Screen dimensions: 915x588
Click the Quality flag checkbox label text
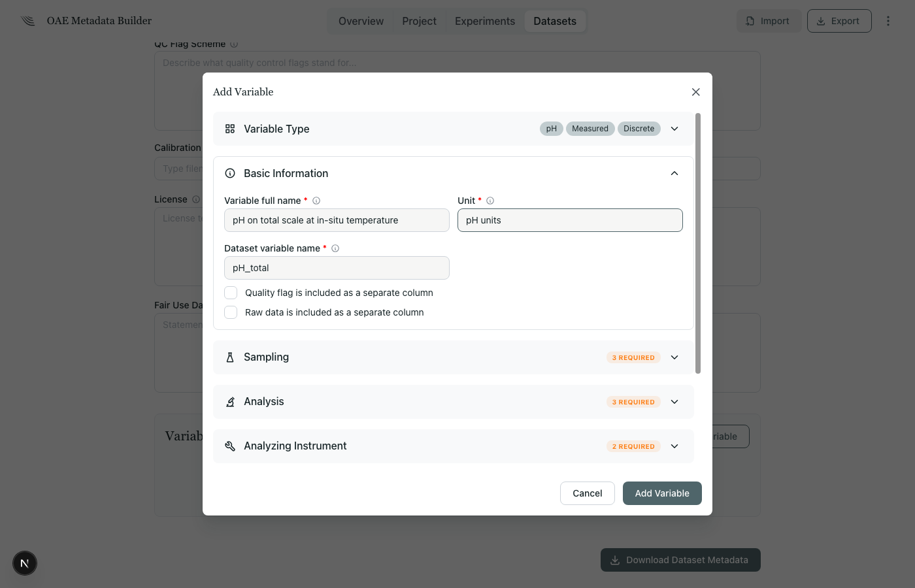point(339,293)
